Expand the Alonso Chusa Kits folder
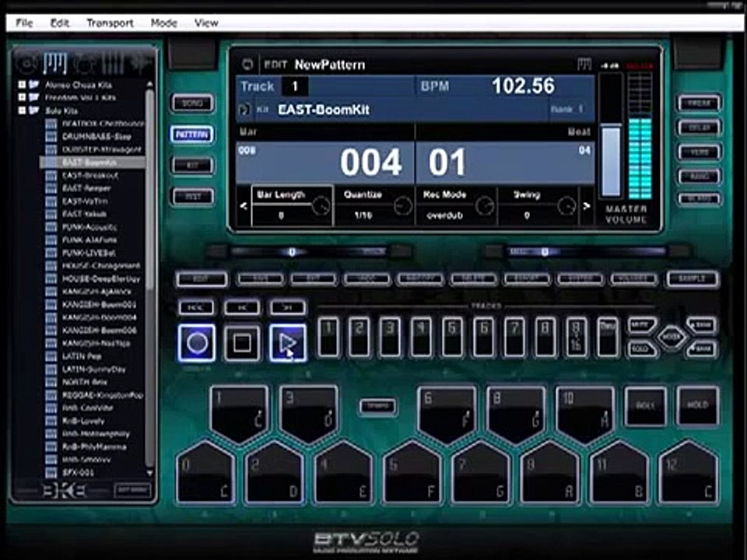The height and width of the screenshot is (560, 747). [x=22, y=84]
